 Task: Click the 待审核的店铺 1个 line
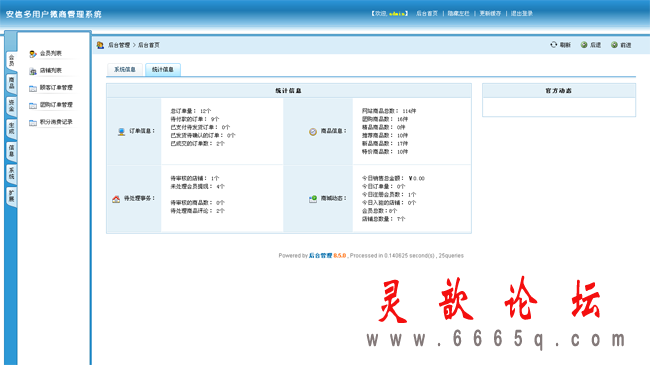(x=195, y=178)
